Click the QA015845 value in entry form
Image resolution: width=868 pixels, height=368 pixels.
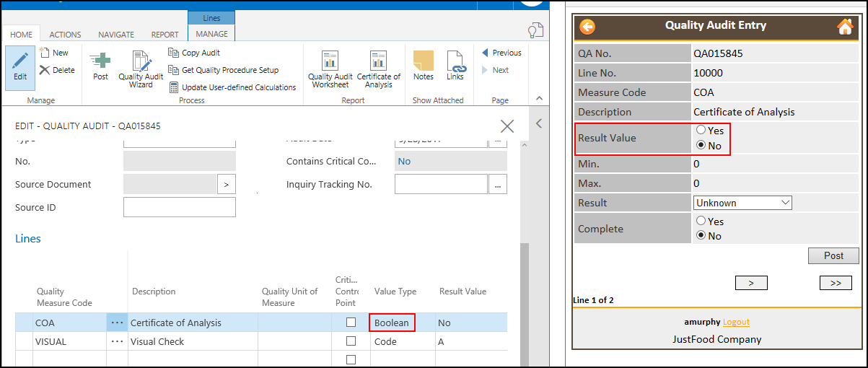coord(718,53)
